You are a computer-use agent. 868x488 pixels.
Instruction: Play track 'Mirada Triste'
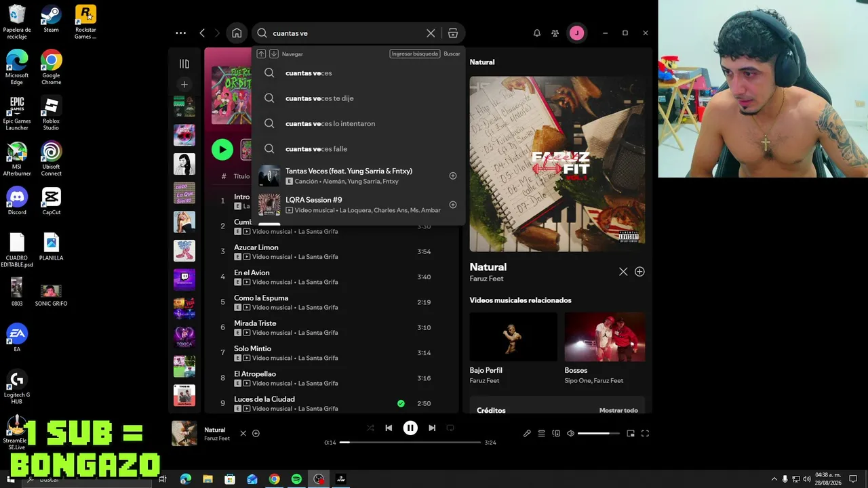point(255,323)
